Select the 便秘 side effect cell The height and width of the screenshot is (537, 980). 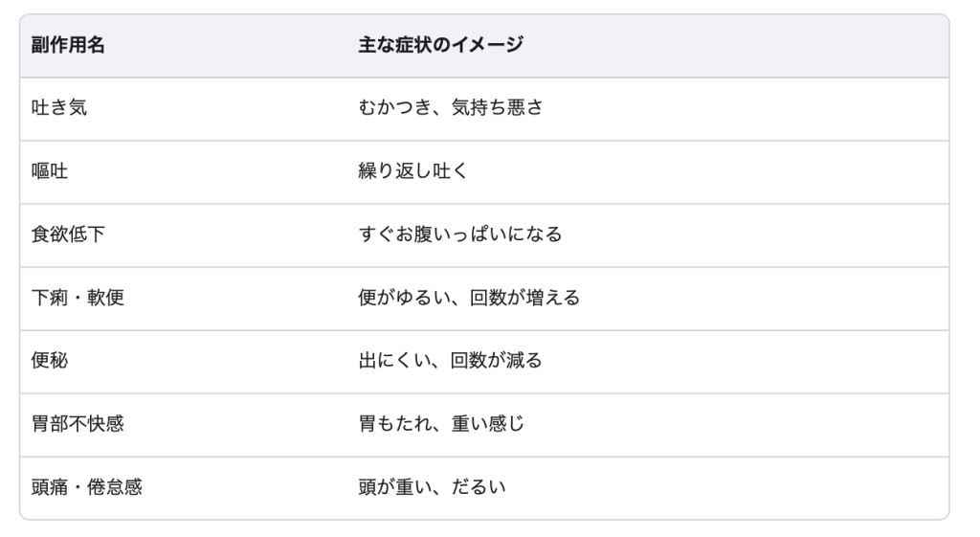[50, 362]
